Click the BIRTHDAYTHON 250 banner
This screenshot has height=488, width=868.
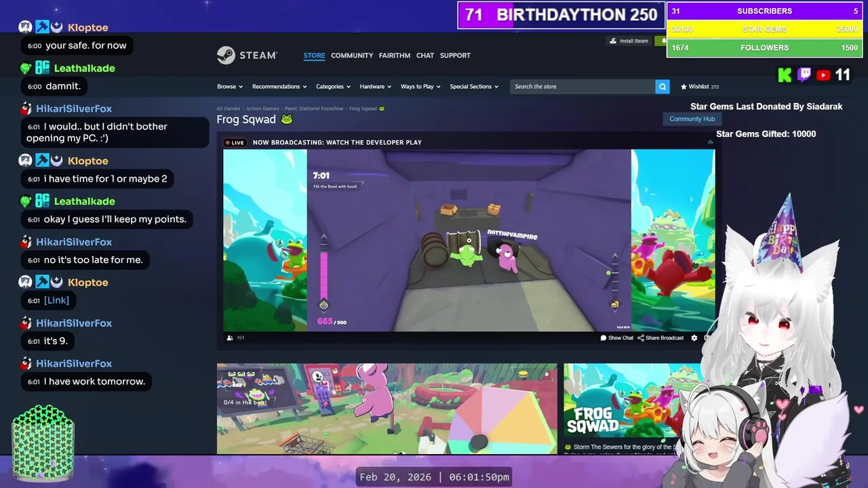tap(560, 15)
